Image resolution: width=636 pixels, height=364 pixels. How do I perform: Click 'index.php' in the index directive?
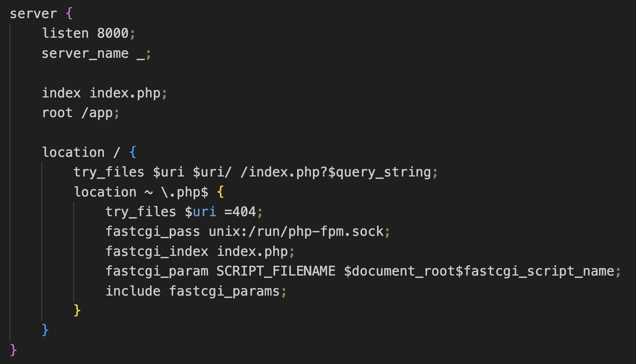(x=125, y=93)
